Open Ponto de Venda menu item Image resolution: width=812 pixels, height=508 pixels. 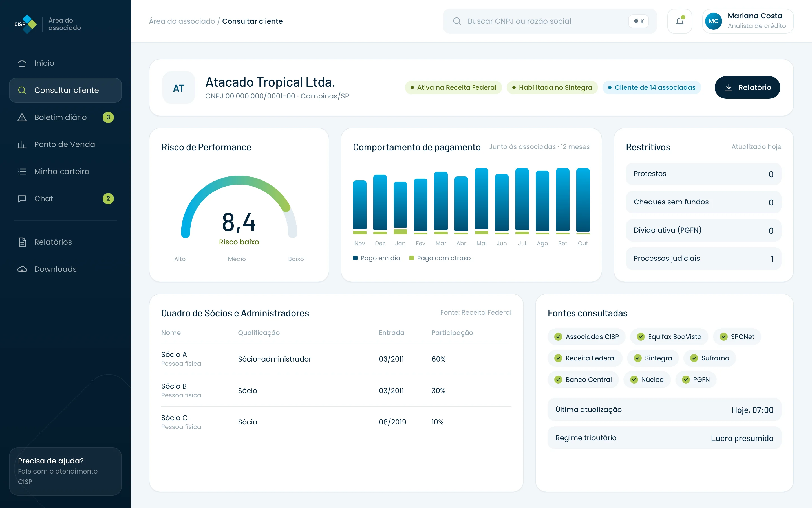(x=65, y=144)
